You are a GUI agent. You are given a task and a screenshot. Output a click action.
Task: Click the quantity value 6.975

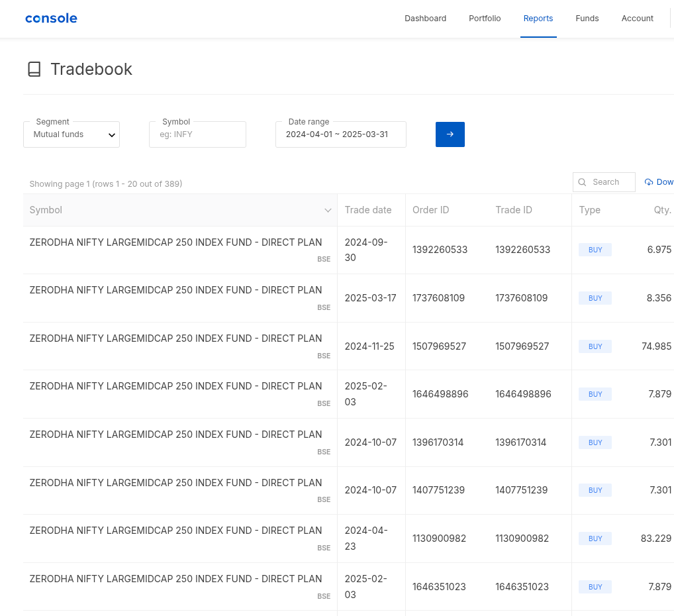coord(659,250)
